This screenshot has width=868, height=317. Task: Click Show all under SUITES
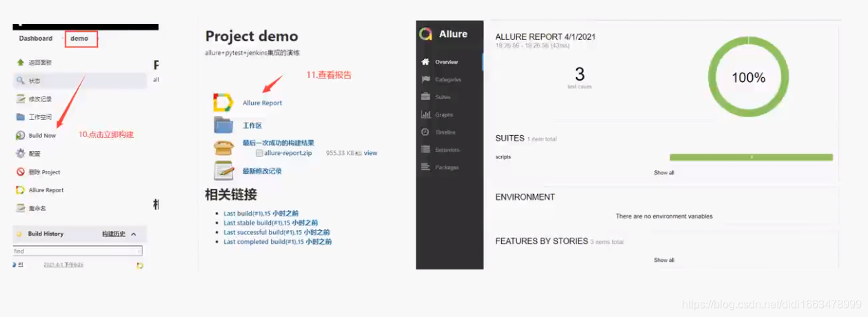(664, 173)
